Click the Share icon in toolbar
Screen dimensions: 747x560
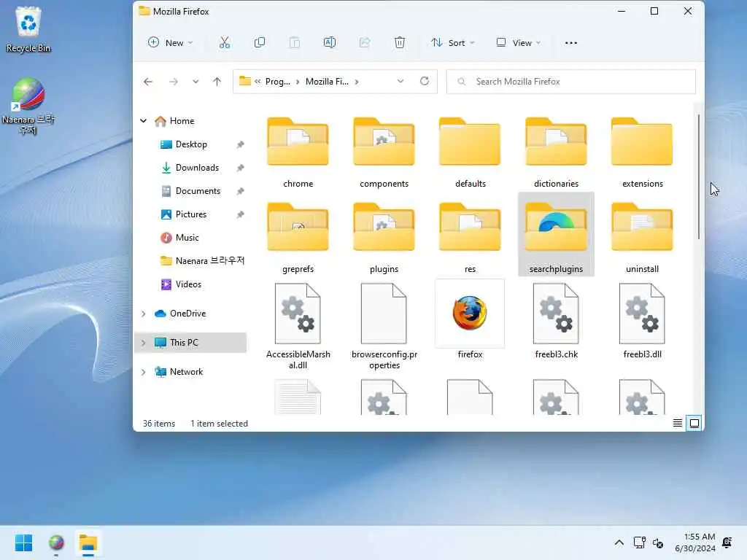[x=365, y=43]
